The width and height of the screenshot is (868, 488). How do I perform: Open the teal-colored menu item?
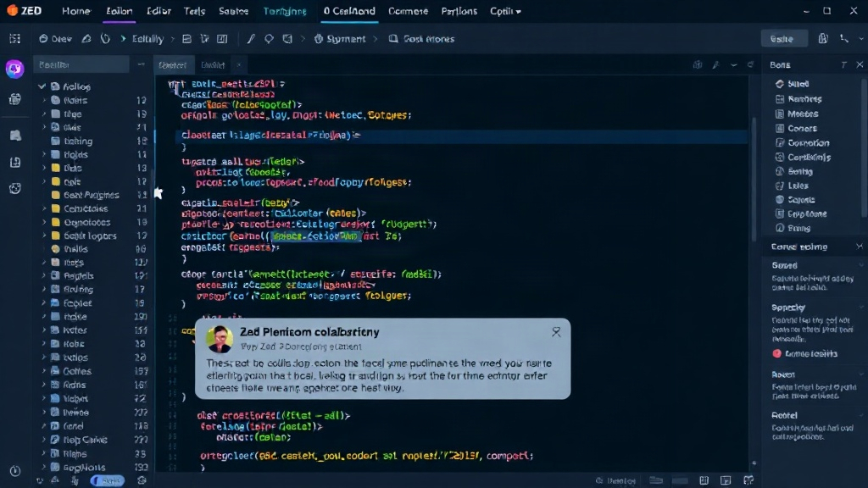coord(285,11)
